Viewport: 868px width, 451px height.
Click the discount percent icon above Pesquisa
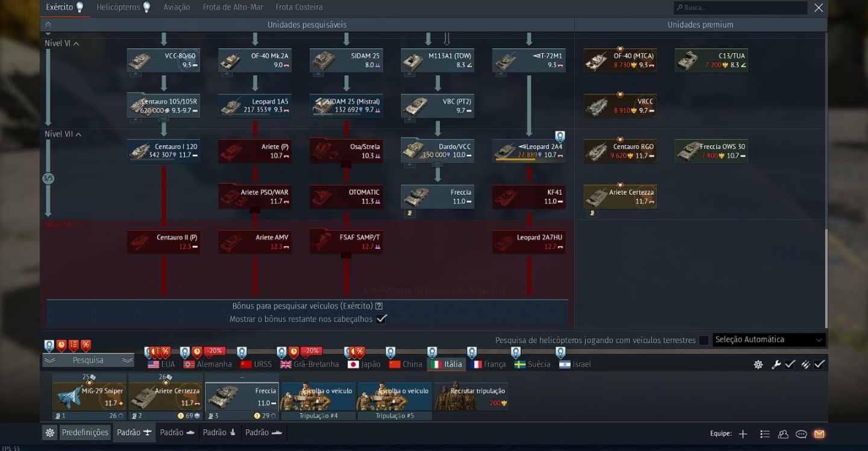86,345
